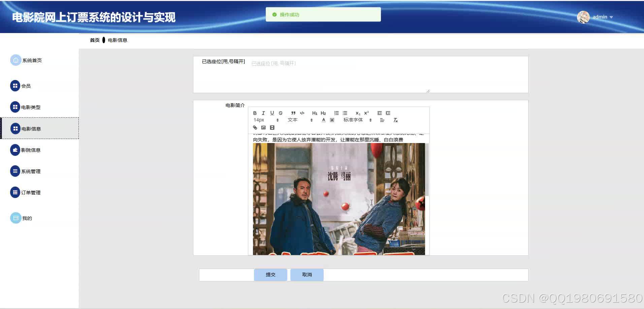Click the site title 电影院网上订票系统的设计与实现
Image resolution: width=644 pixels, height=309 pixels.
(94, 17)
